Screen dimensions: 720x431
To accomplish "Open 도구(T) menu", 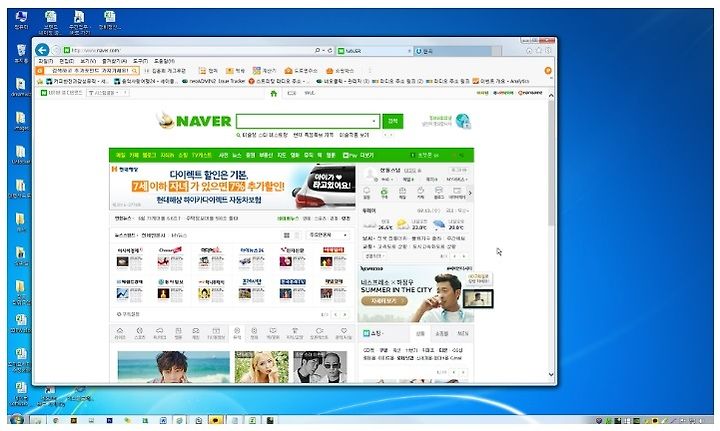I will (141, 61).
